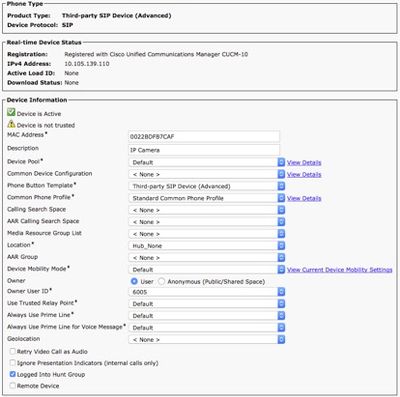Expand Device Mobility Mode dropdown
Image resolution: width=400 pixels, height=397 pixels.
click(207, 269)
